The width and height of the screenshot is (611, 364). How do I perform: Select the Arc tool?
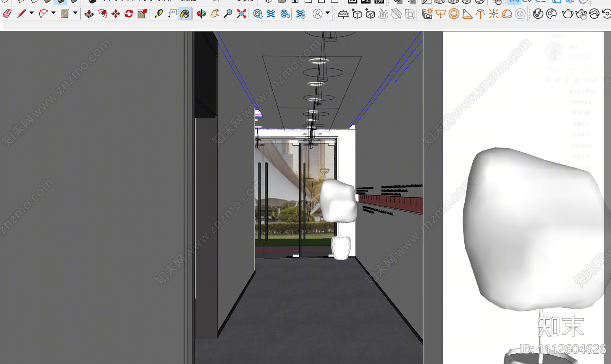click(x=43, y=14)
